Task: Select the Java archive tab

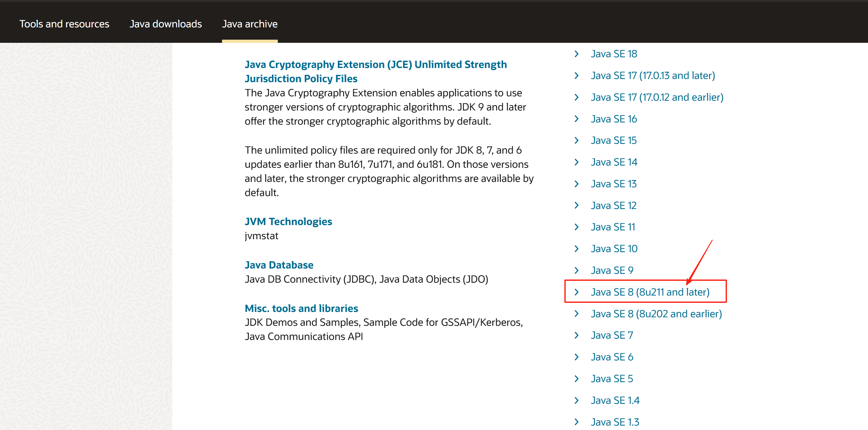Action: (x=250, y=24)
